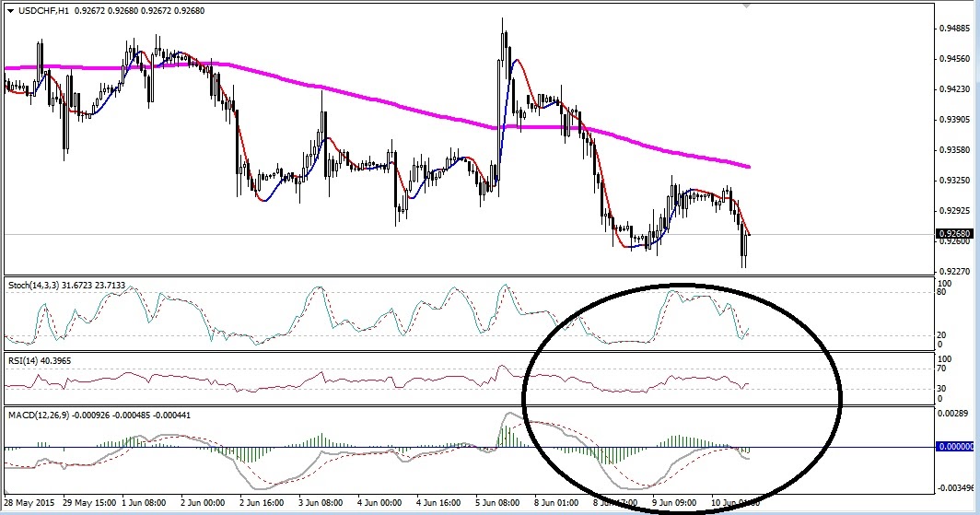980x515 pixels.
Task: Click the gray chart shift triangle at the chart top
Action: click(x=746, y=6)
